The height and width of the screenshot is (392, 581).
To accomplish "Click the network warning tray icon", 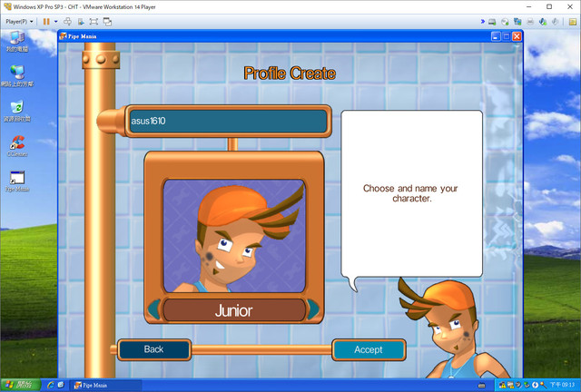I will point(511,385).
